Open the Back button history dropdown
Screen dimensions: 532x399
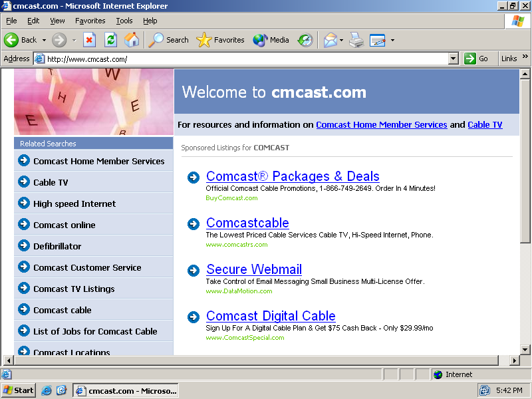[44, 40]
